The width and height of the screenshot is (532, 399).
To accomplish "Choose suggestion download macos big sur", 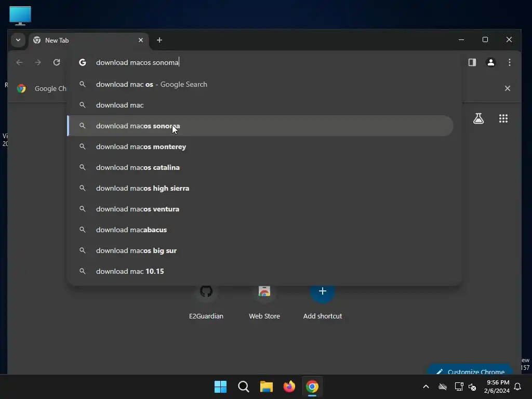I will pyautogui.click(x=261, y=250).
